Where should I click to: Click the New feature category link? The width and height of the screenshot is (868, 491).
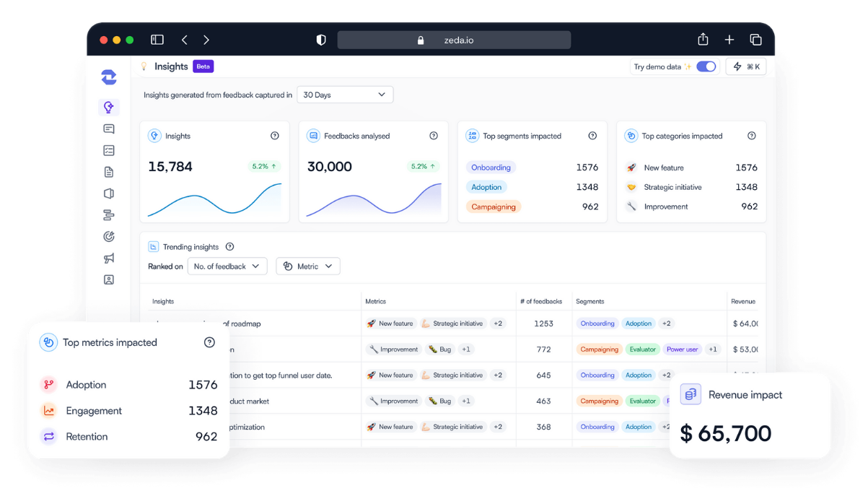tap(665, 167)
